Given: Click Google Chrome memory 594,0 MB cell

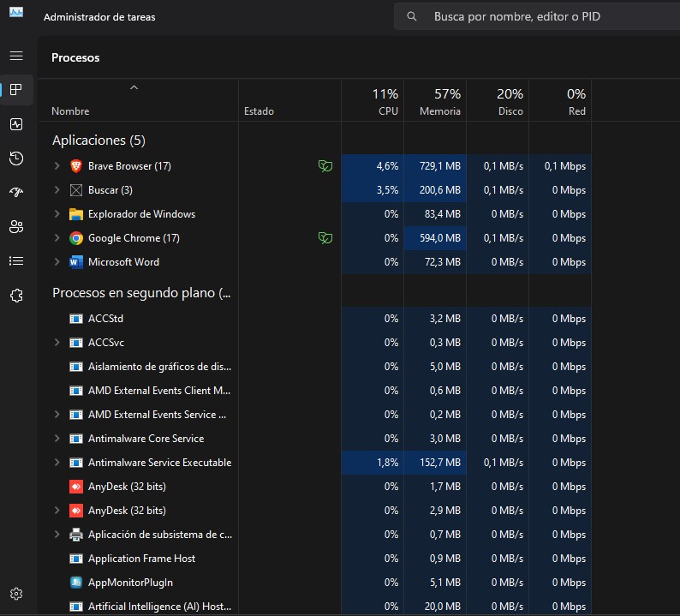Looking at the screenshot, I should [x=435, y=238].
